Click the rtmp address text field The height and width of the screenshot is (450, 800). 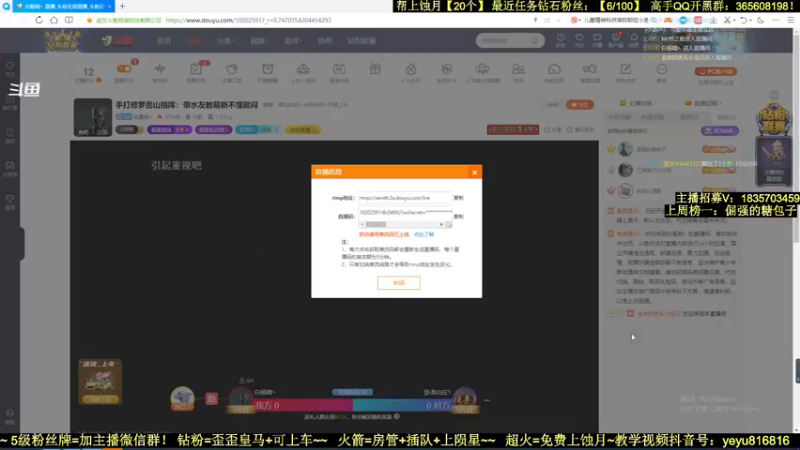coord(405,197)
